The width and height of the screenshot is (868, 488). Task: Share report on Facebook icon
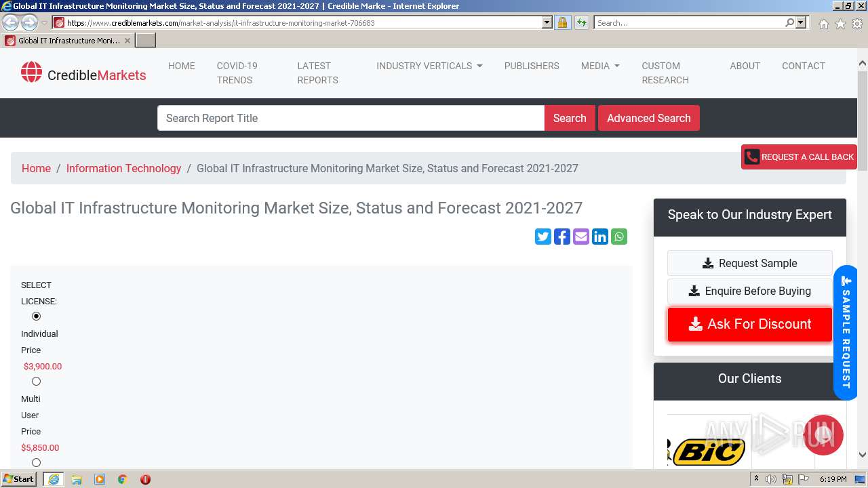562,237
